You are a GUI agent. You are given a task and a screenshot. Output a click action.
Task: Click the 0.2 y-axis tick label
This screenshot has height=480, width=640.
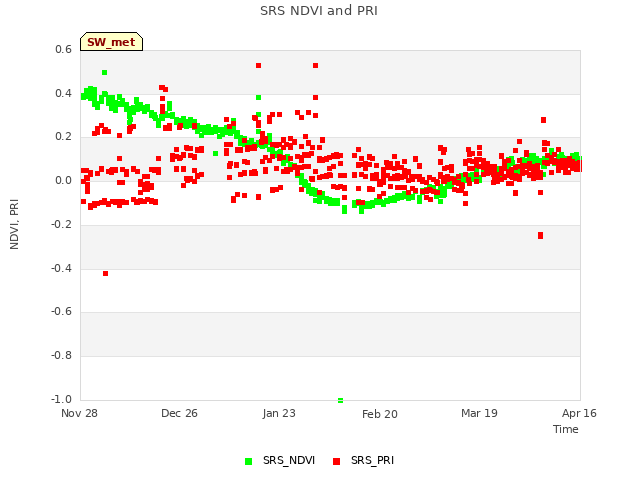point(63,137)
